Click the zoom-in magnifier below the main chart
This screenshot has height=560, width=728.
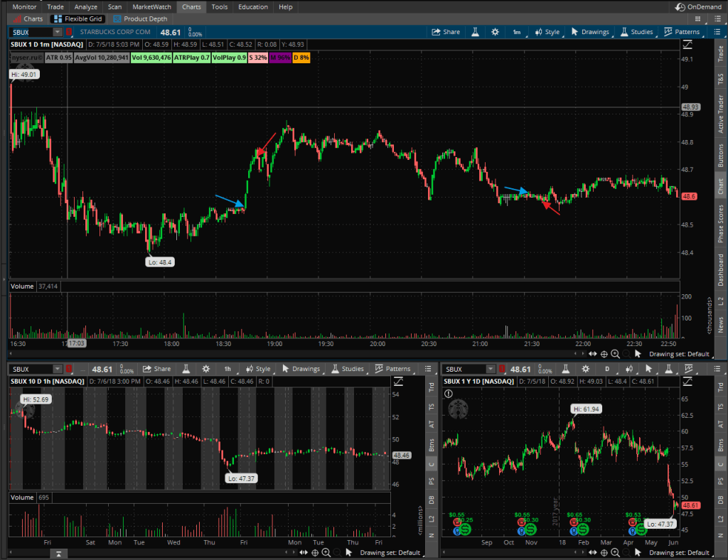coord(615,353)
